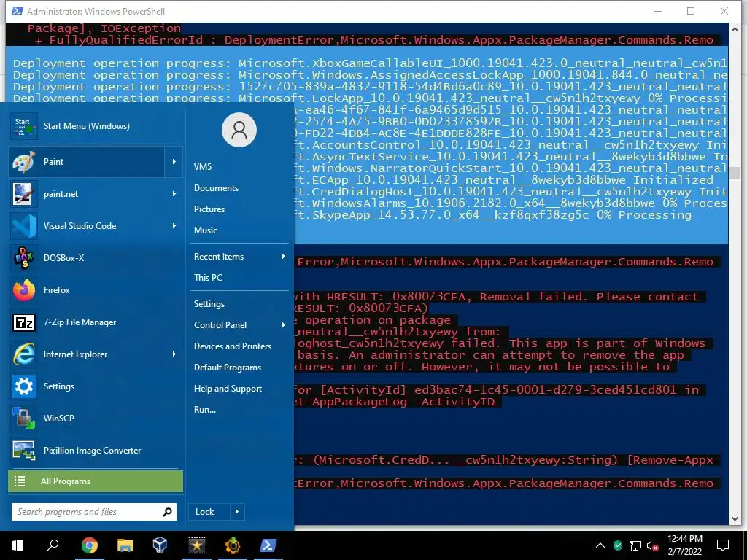This screenshot has width=747, height=560.
Task: Click the green security shield tray icon
Action: coord(618,545)
